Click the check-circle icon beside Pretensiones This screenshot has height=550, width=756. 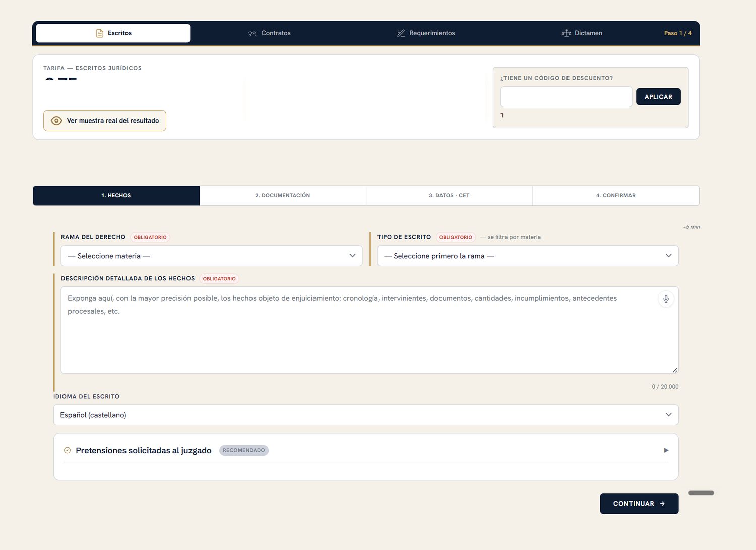[x=67, y=450]
